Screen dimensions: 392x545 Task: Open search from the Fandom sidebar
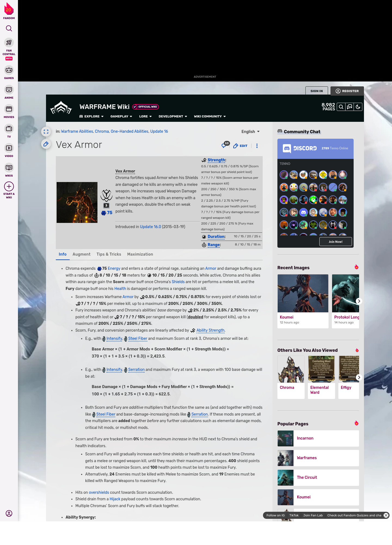[x=9, y=28]
